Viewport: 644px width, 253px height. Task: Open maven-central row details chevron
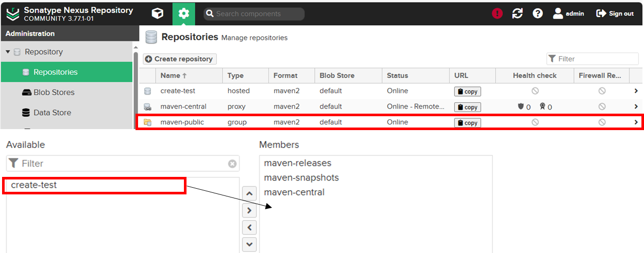(636, 106)
